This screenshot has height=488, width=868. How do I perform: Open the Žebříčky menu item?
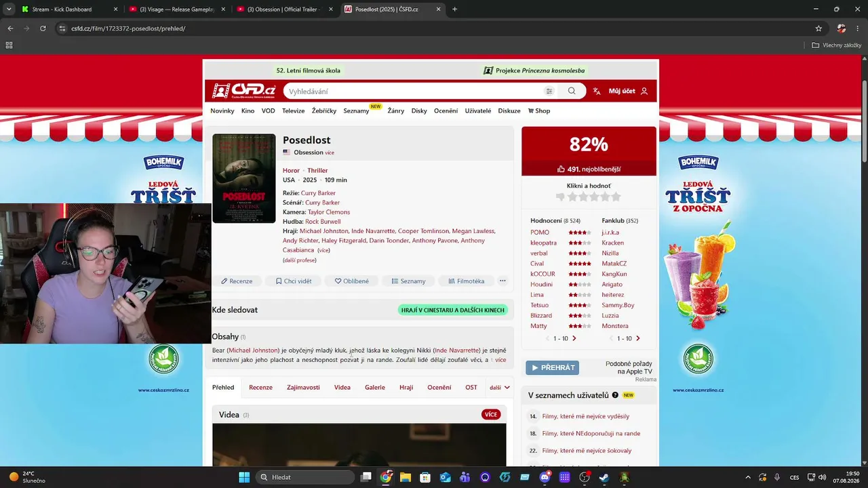[x=324, y=110]
